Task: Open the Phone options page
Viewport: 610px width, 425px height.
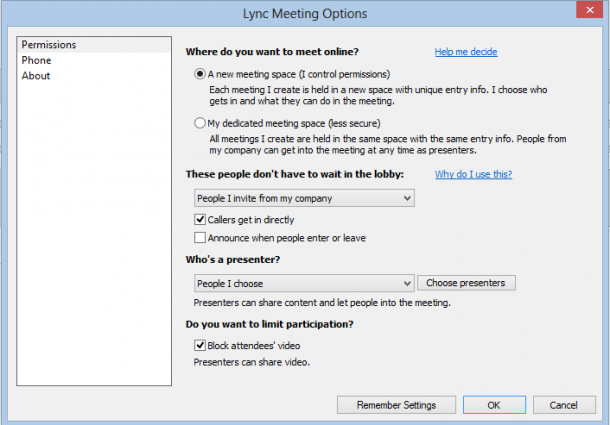Action: coord(36,60)
